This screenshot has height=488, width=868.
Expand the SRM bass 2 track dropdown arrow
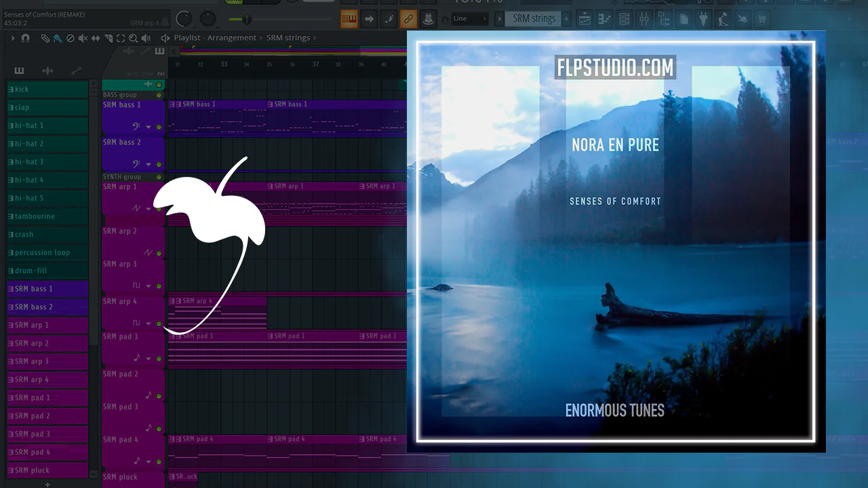click(149, 164)
